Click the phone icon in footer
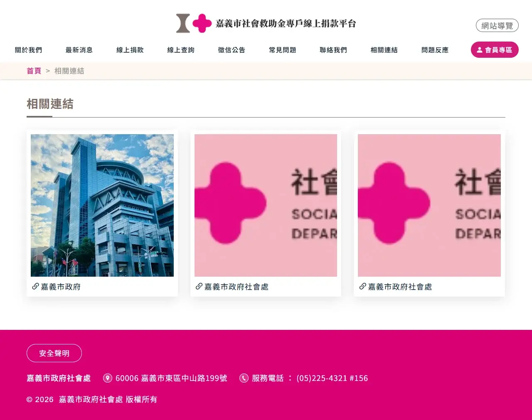 coord(244,378)
